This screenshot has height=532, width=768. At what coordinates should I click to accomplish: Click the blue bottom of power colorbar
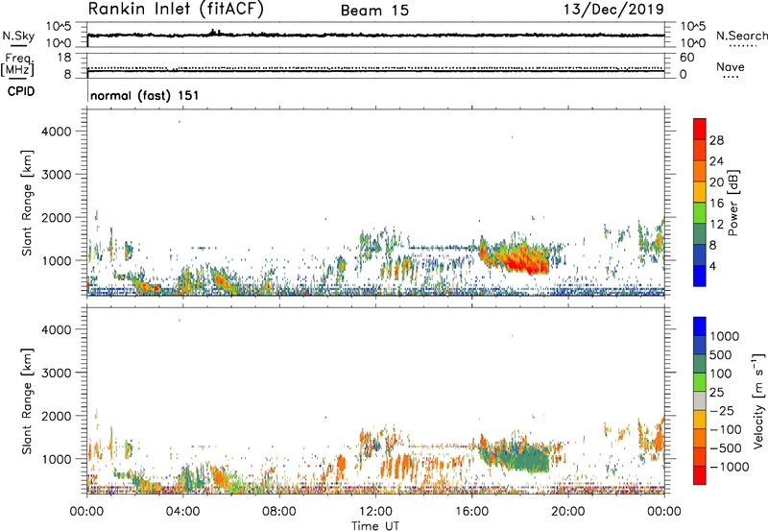700,276
